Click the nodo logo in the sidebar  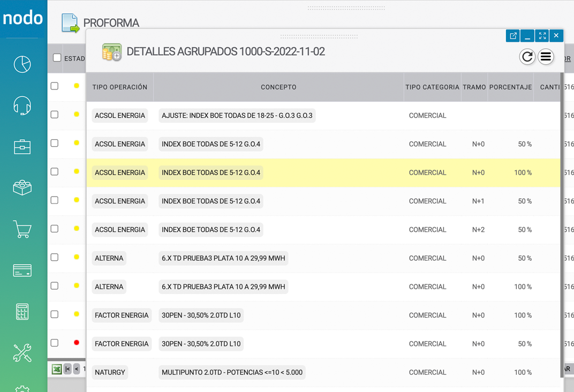[22, 18]
